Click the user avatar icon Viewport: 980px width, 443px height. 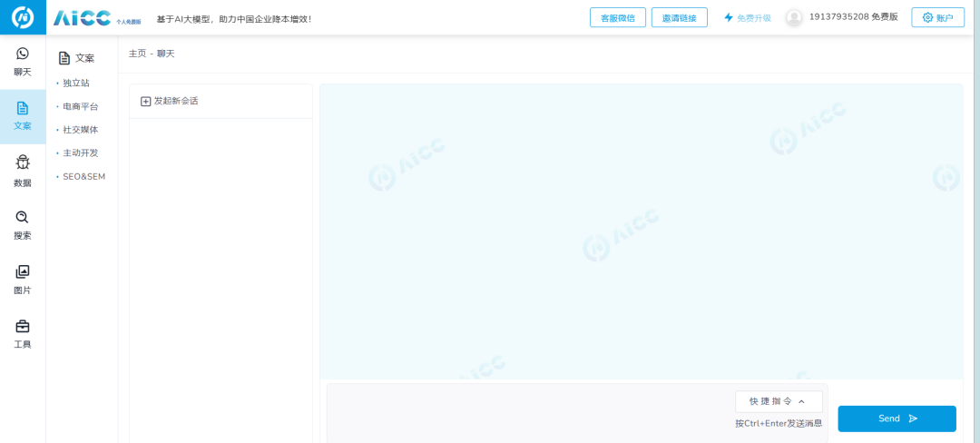pos(794,17)
